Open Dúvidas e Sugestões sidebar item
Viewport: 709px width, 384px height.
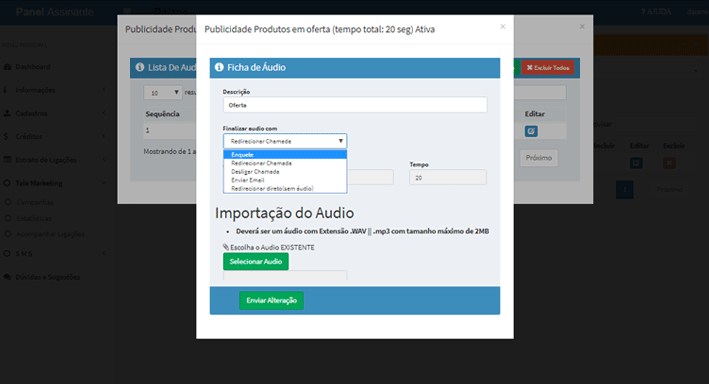pyautogui.click(x=47, y=277)
